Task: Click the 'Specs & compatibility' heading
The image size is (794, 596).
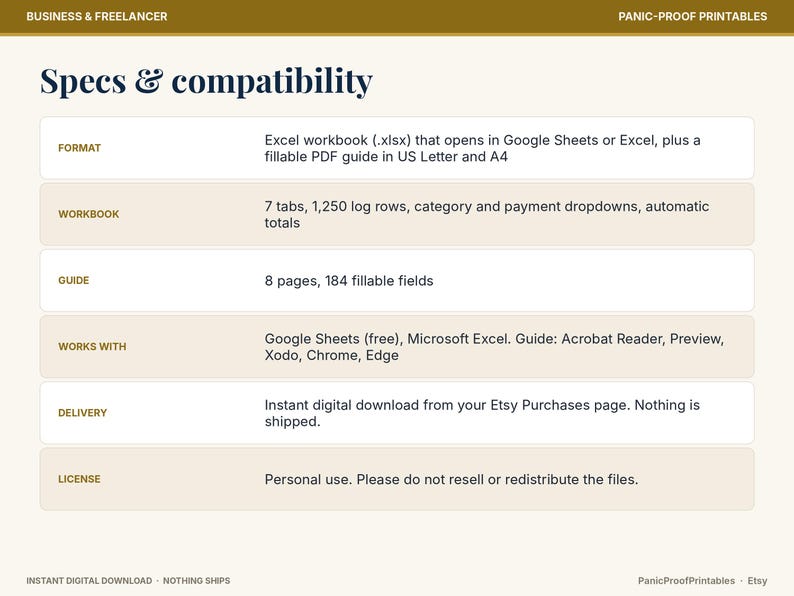Action: [206, 81]
